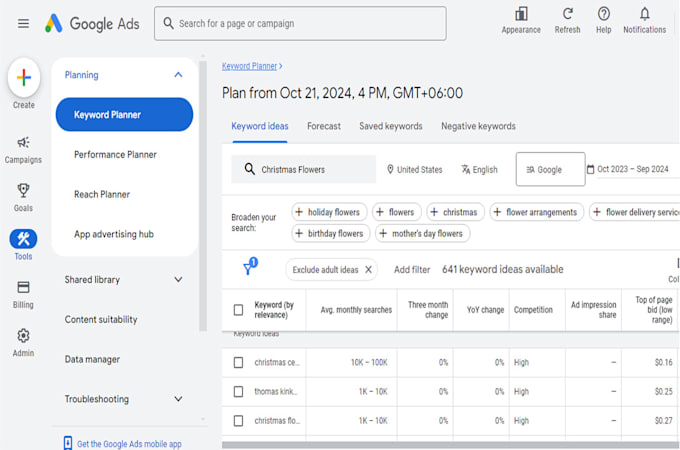680x450 pixels.
Task: Open Billing card icon
Action: click(x=23, y=287)
